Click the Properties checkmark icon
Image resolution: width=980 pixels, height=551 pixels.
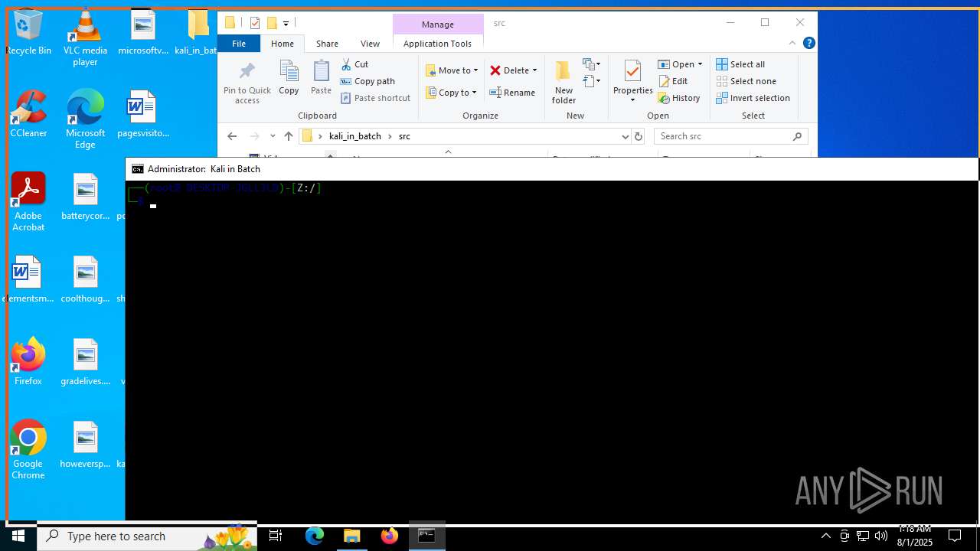pyautogui.click(x=632, y=72)
